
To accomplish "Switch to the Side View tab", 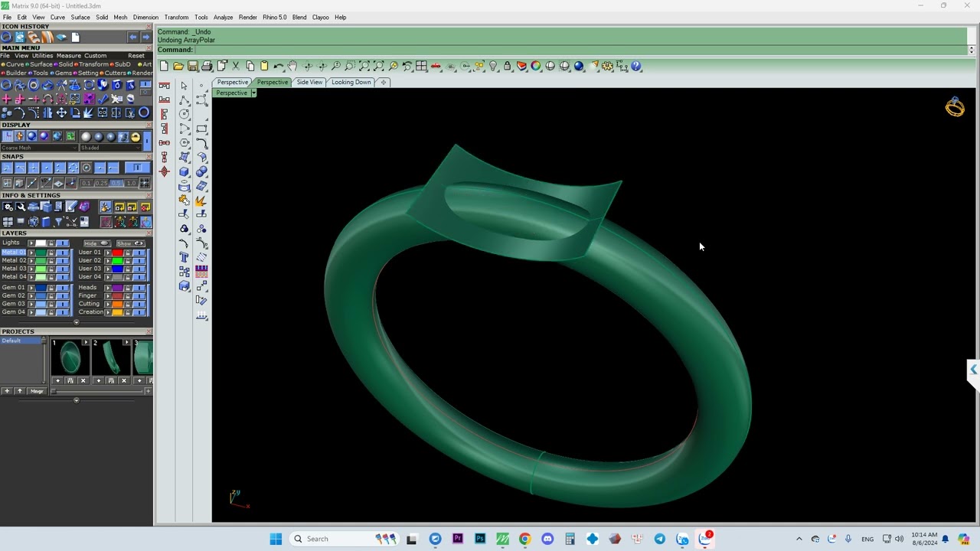I will click(x=309, y=82).
